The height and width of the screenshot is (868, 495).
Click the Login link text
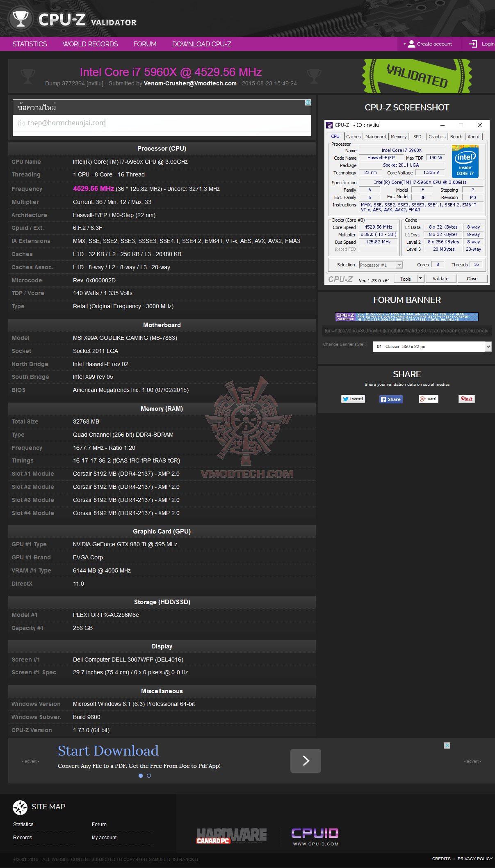[488, 44]
